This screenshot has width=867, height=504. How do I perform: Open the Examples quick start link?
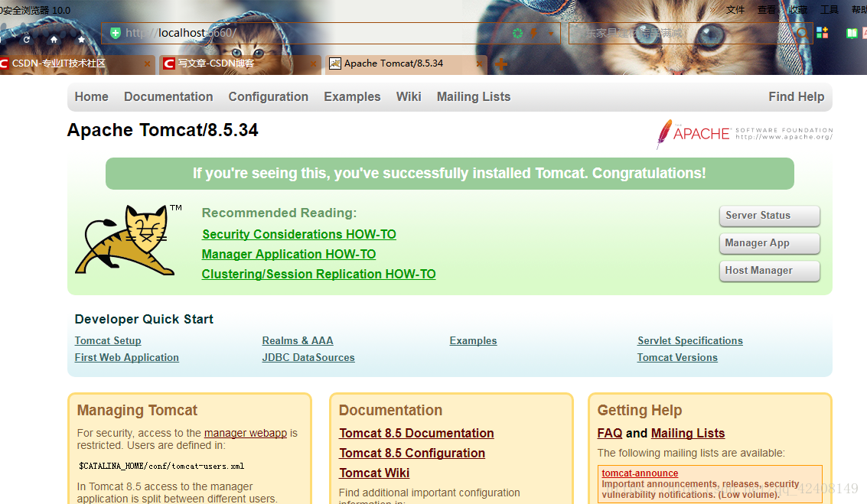(x=474, y=341)
